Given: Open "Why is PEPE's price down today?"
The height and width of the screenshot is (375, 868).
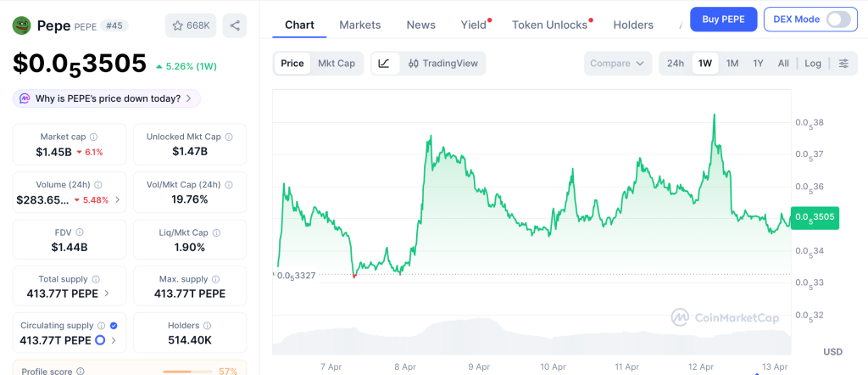Looking at the screenshot, I should tap(106, 98).
